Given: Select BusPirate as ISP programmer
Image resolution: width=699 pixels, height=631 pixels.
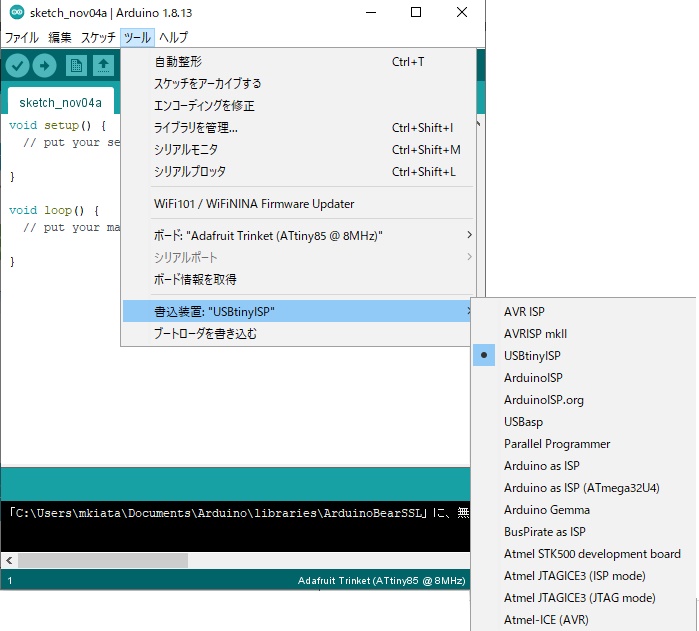Looking at the screenshot, I should coord(584,532).
